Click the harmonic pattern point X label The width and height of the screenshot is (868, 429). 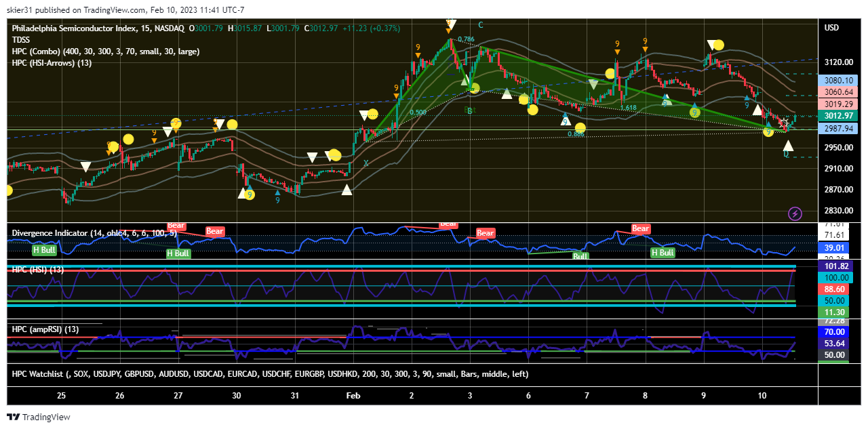pyautogui.click(x=366, y=163)
